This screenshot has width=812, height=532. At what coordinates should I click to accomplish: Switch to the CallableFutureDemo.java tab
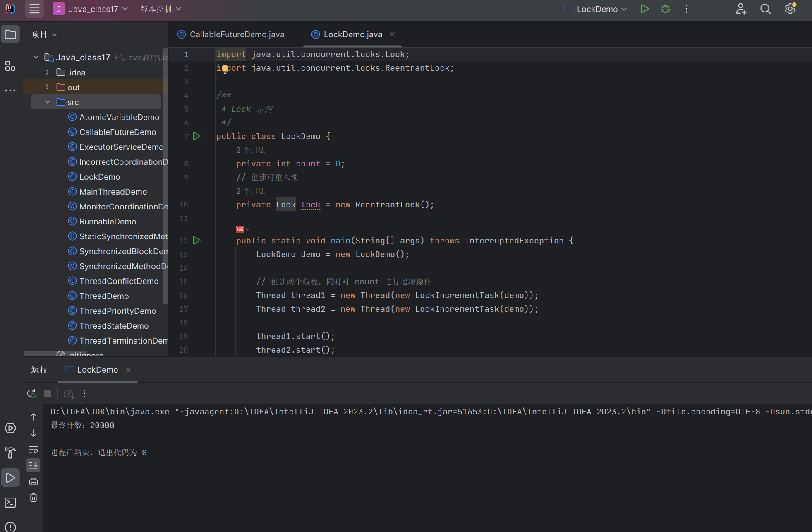coord(237,34)
